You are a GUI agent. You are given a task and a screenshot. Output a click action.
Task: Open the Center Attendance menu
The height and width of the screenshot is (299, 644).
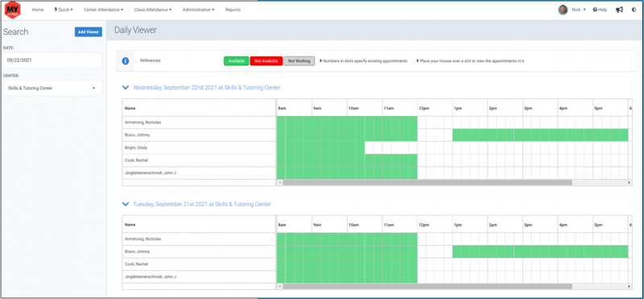pyautogui.click(x=104, y=10)
